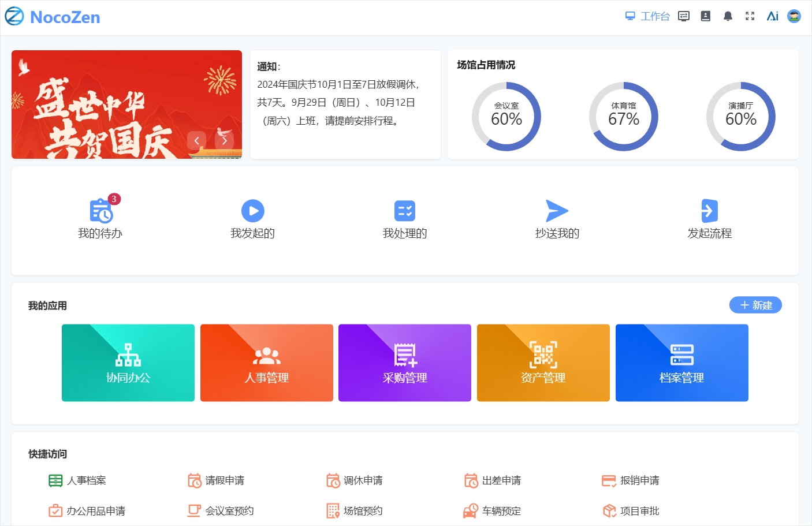Check notifications via the bell icon

(x=728, y=16)
